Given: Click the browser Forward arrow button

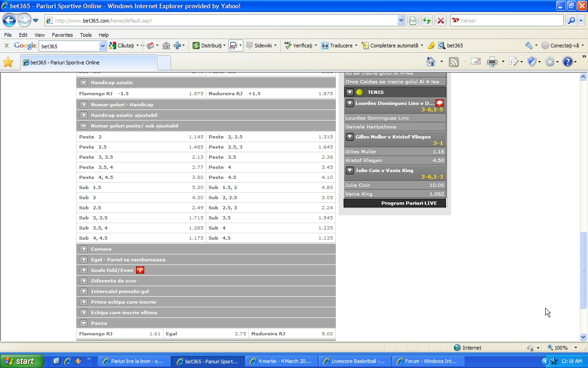Looking at the screenshot, I should click(x=24, y=20).
